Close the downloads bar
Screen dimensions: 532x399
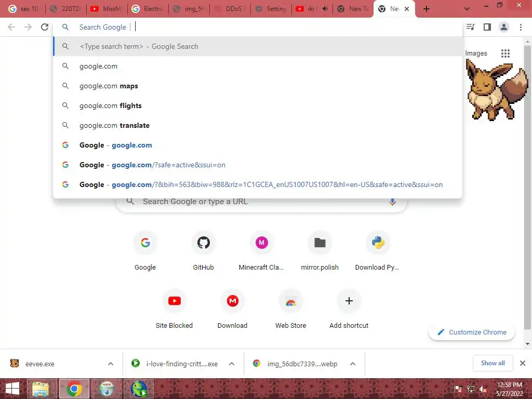click(523, 363)
